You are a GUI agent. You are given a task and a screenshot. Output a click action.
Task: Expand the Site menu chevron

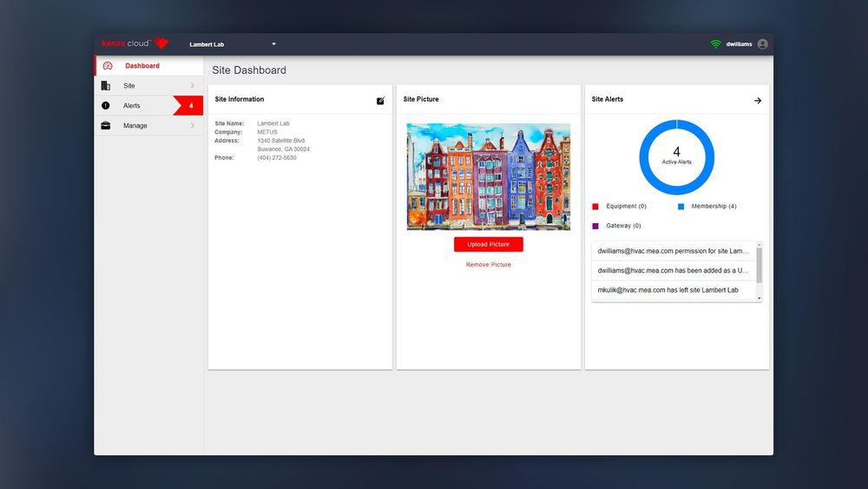tap(192, 86)
